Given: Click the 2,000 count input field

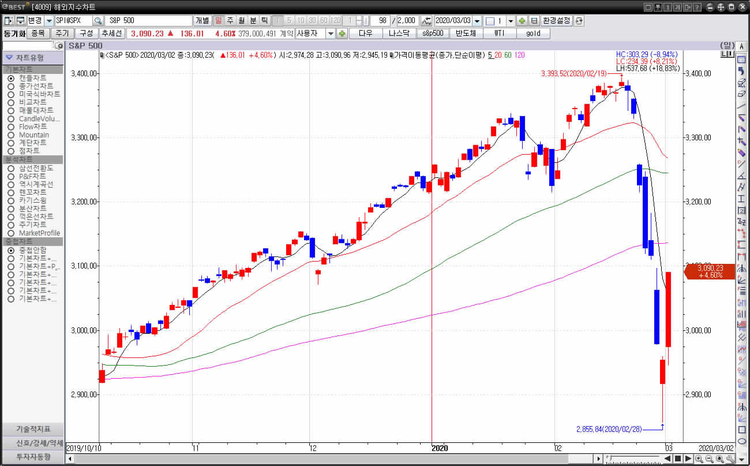Looking at the screenshot, I should click(x=407, y=21).
